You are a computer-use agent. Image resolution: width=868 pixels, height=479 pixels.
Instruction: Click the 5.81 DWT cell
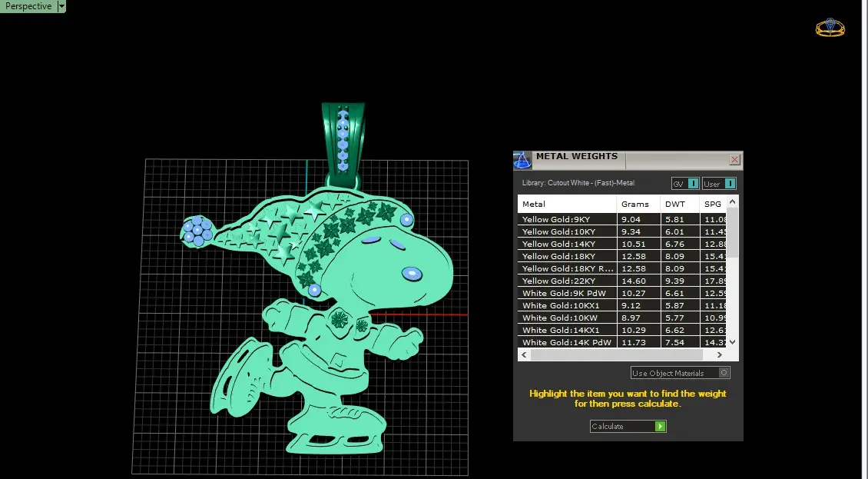[680, 220]
